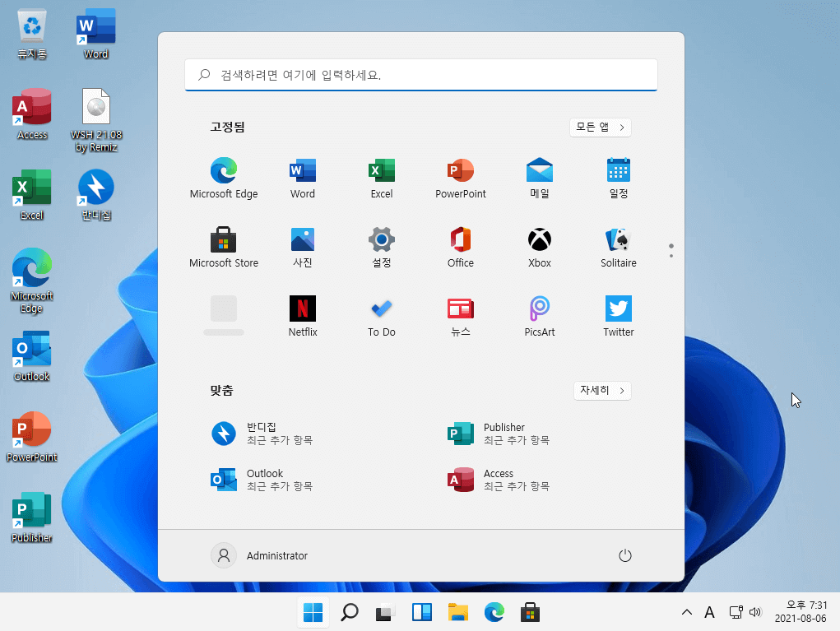Open Task View on the taskbar
This screenshot has width=840, height=631.
[x=385, y=612]
